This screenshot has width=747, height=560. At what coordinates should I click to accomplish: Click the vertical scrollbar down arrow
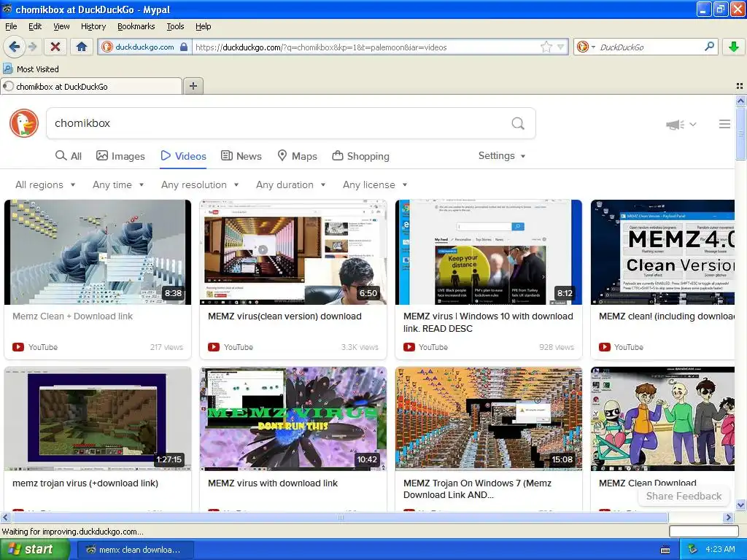(740, 505)
